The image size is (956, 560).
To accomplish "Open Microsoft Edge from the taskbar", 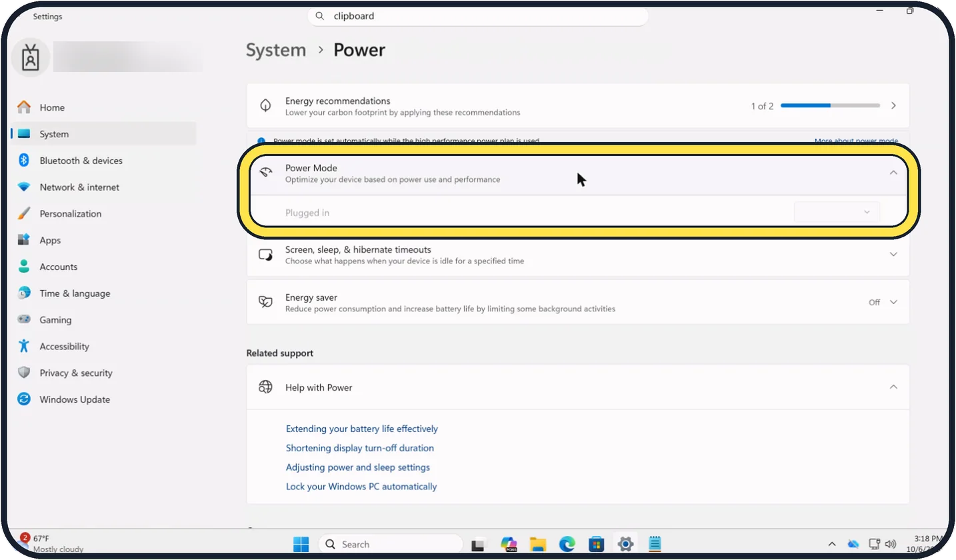I will pos(567,544).
